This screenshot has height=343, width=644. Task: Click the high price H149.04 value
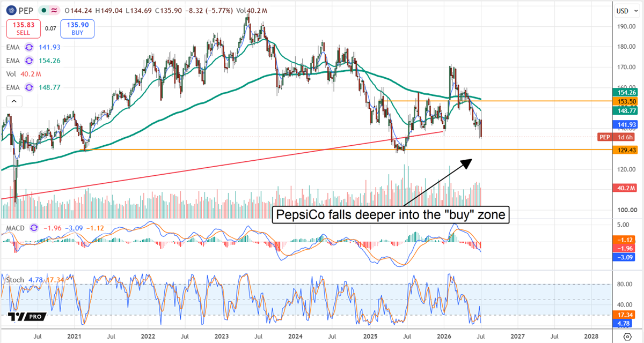point(110,11)
